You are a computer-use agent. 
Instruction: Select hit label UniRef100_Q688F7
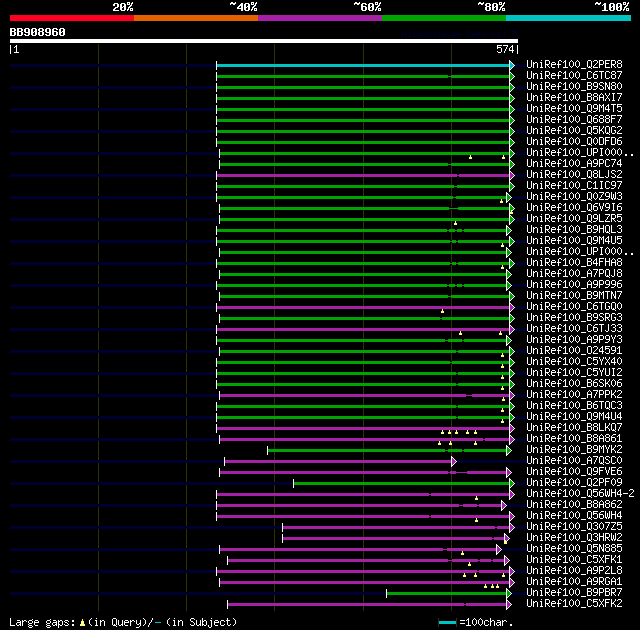(x=574, y=120)
